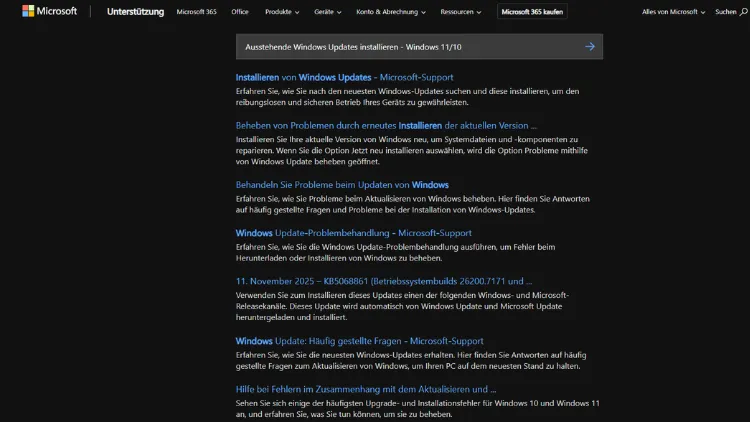The height and width of the screenshot is (422, 750).
Task: Click the Microsoft logo
Action: pyautogui.click(x=49, y=11)
